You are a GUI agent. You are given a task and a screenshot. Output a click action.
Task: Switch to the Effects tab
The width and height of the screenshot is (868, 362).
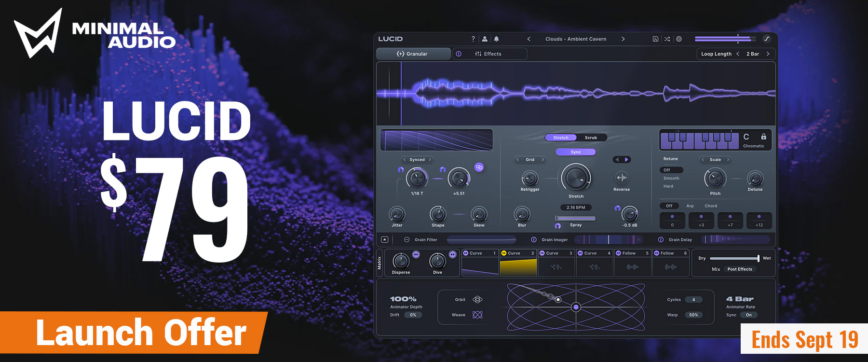489,54
